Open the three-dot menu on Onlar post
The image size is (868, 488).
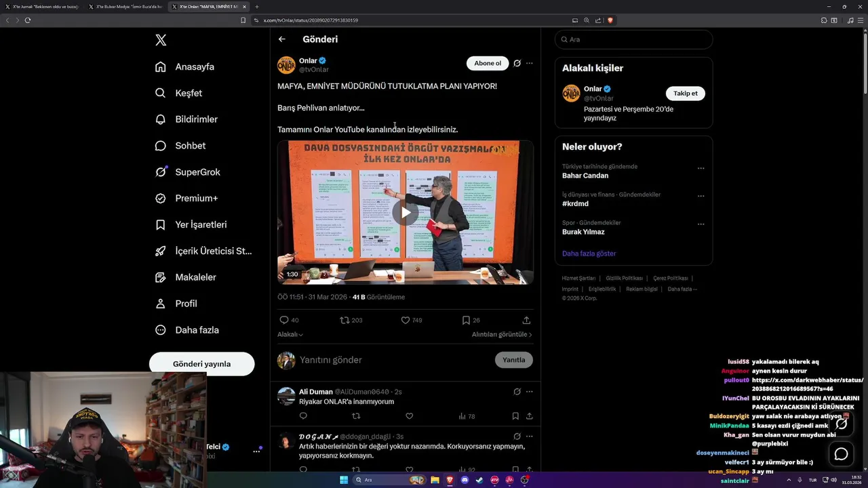(x=530, y=63)
